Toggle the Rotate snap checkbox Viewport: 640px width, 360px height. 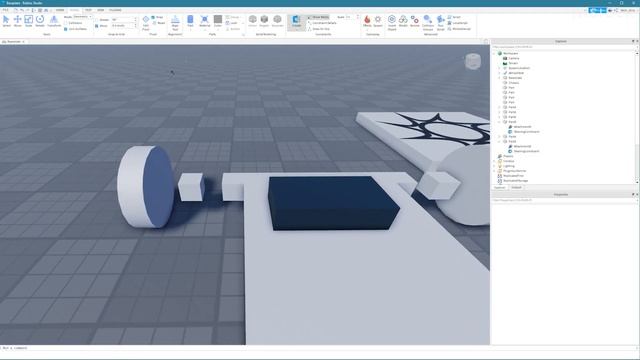pos(98,20)
